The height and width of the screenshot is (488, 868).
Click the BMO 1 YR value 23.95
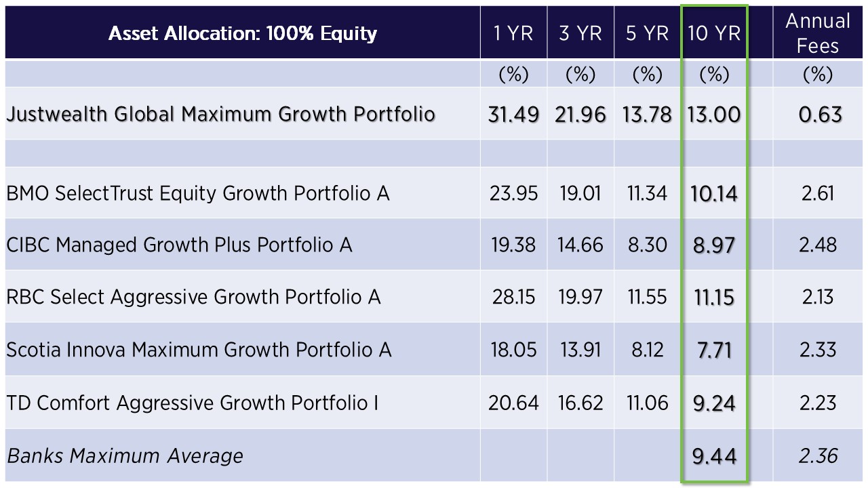513,193
